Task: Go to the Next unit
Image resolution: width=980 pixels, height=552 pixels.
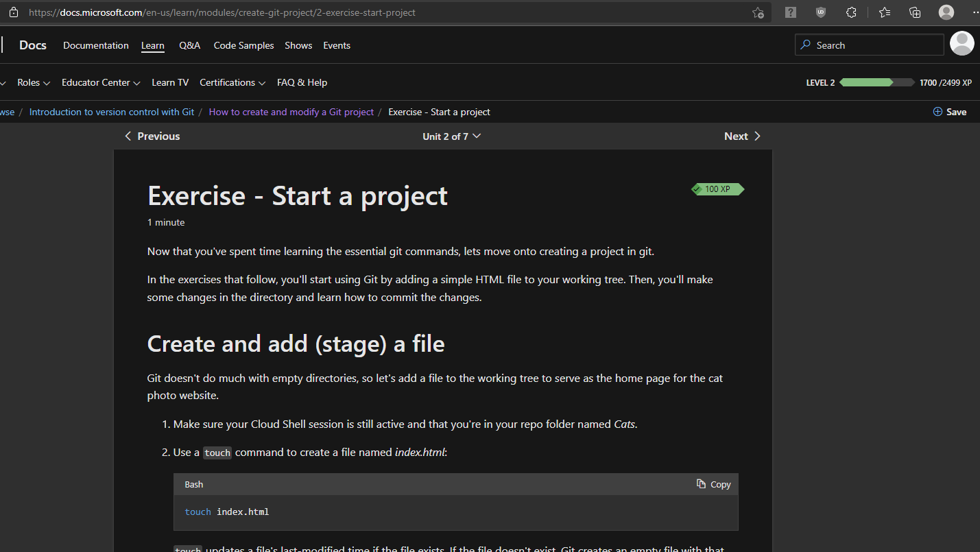Action: 742,136
